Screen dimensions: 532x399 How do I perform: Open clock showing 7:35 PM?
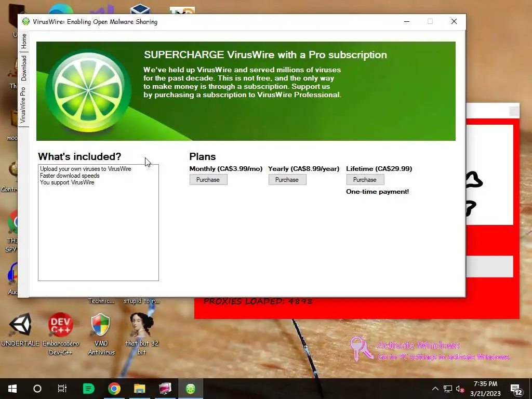click(x=485, y=389)
